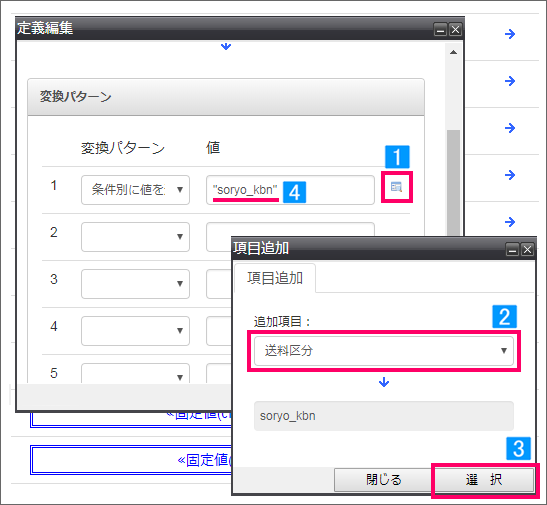This screenshot has width=547, height=505.
Task: Minimize the 定義編集 dialog
Action: coord(440,29)
